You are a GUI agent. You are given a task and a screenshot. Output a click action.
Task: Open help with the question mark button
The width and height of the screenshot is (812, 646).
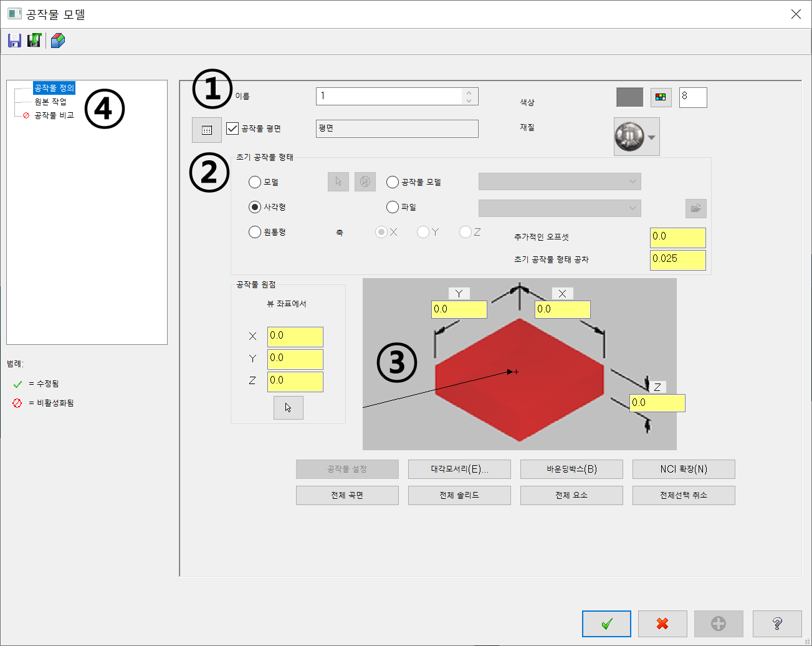coord(777,624)
